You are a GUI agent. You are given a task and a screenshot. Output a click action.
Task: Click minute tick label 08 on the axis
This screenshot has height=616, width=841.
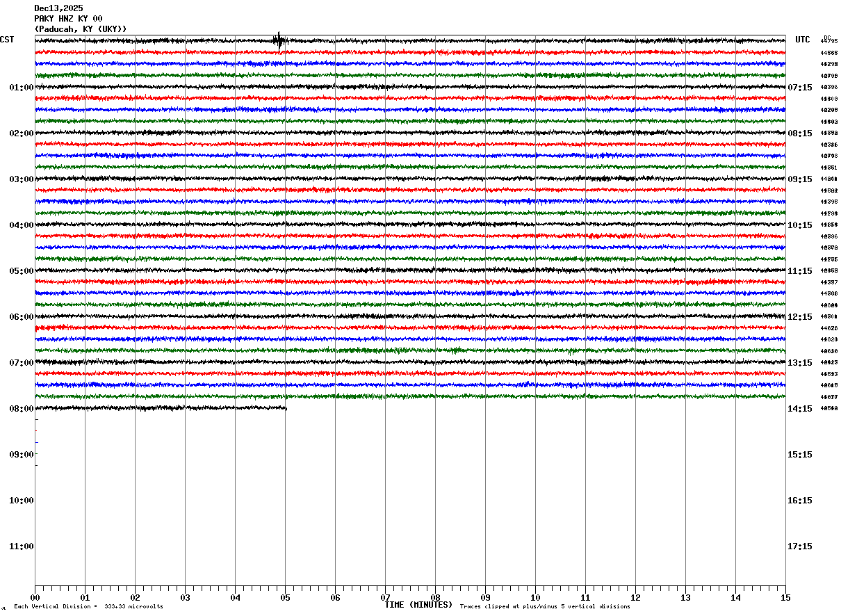(435, 598)
